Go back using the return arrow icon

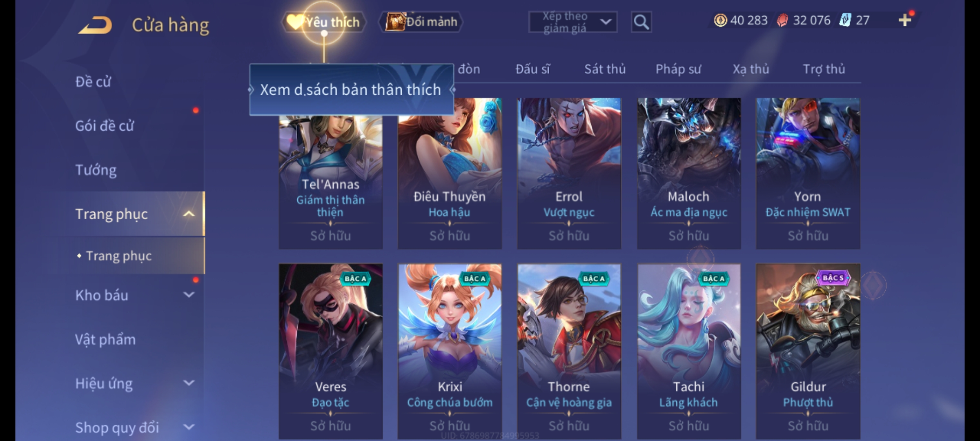(x=96, y=25)
